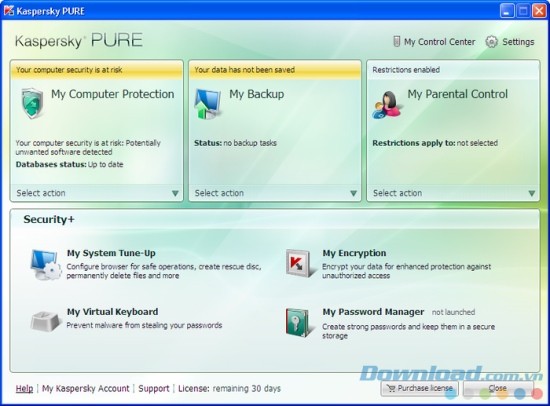Click 'Restrictions apply to: not selected' text
The image size is (550, 406).
[x=435, y=143]
